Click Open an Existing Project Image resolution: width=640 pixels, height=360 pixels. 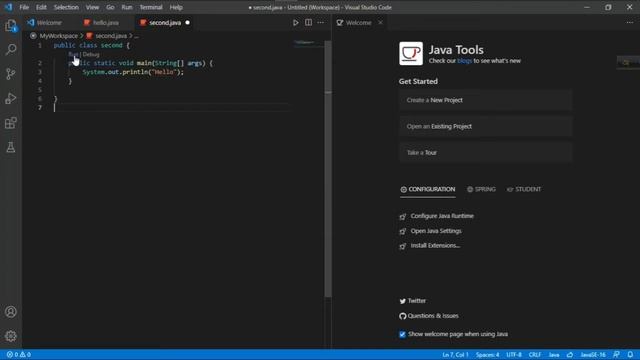click(x=485, y=127)
